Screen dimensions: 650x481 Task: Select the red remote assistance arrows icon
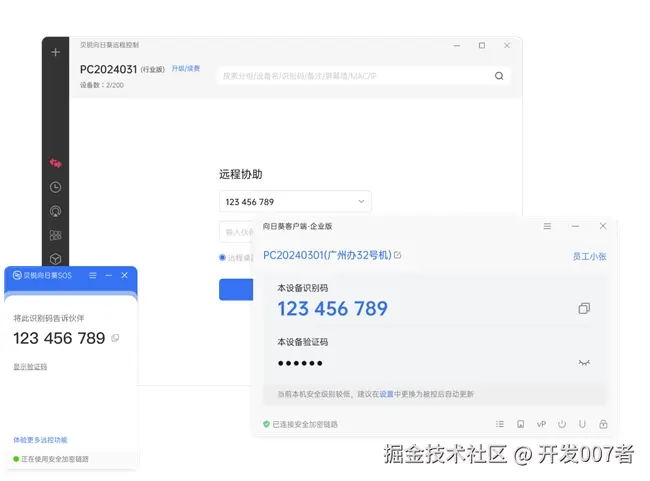click(56, 163)
